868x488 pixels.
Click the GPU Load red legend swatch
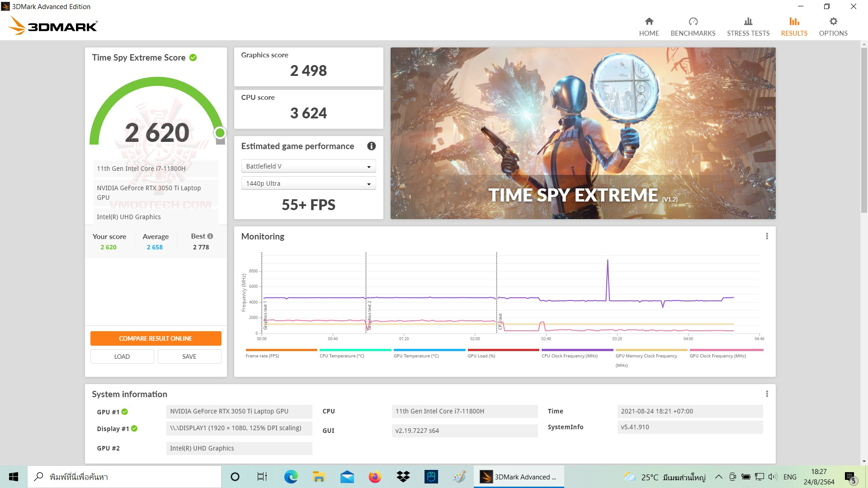503,350
